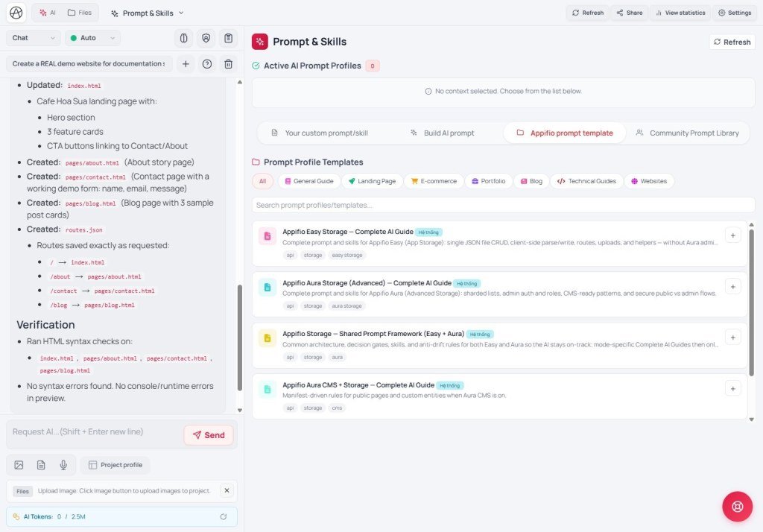
Task: Add Appifio Aura CMS + Storage guide with plus
Action: coord(733,388)
